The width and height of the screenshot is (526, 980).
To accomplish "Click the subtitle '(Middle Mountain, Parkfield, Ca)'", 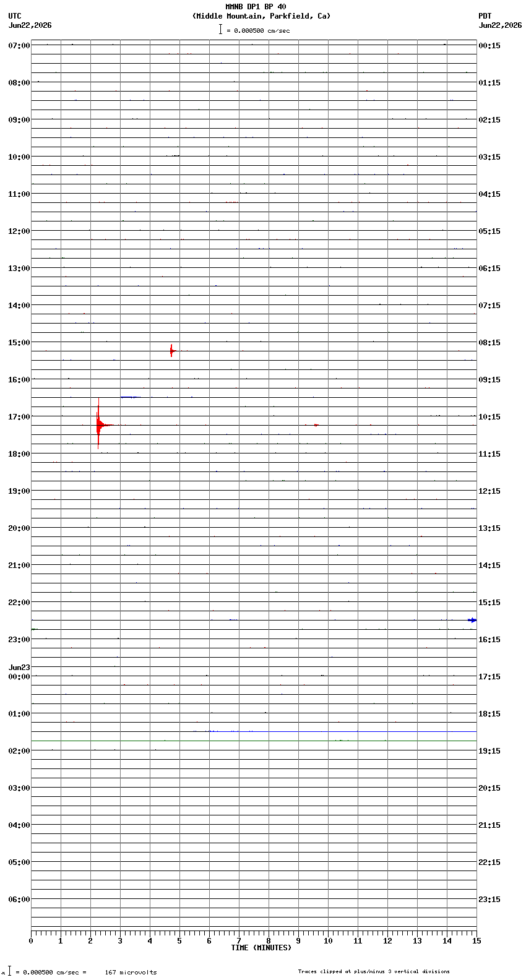I will 262,16.
